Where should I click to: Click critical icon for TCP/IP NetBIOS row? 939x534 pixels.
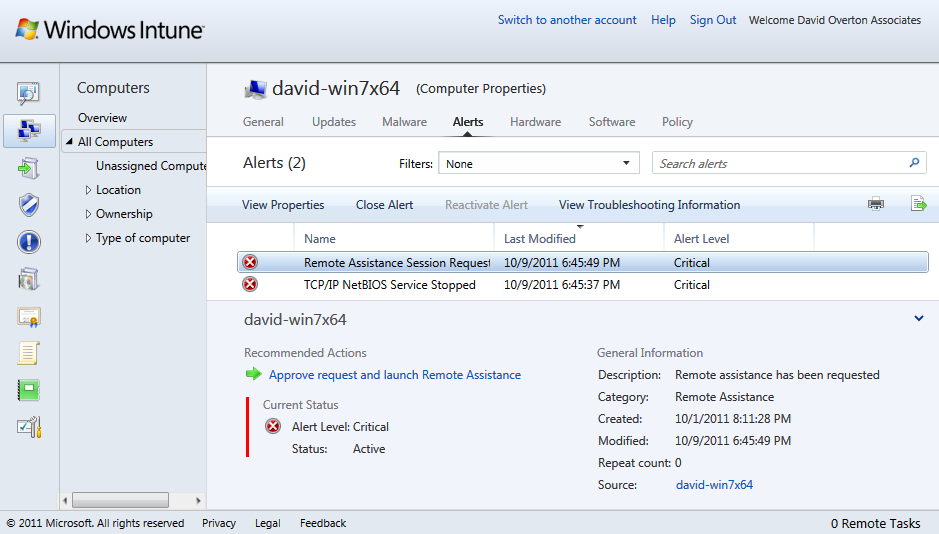[250, 284]
